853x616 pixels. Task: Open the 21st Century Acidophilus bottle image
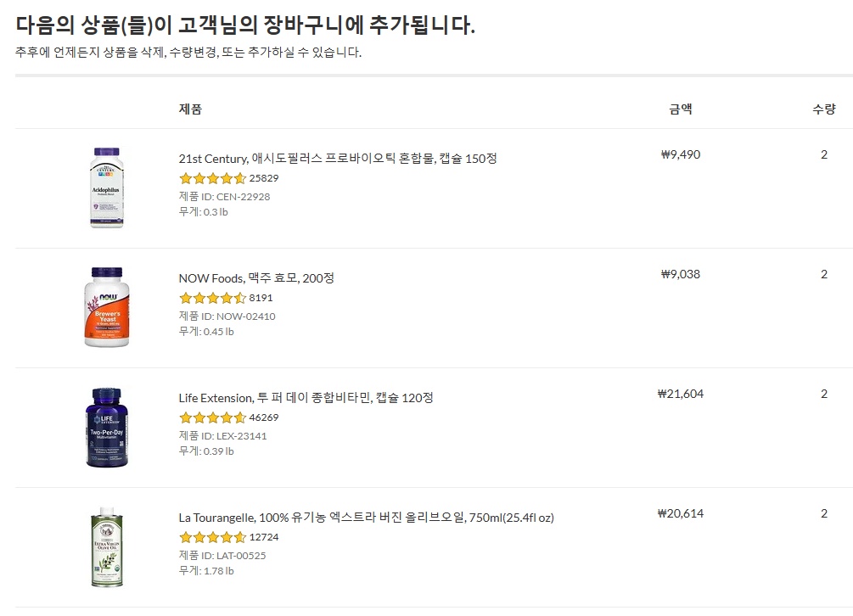(107, 188)
